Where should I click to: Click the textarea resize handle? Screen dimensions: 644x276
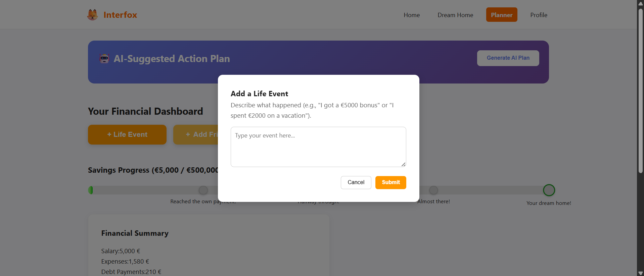pos(403,164)
